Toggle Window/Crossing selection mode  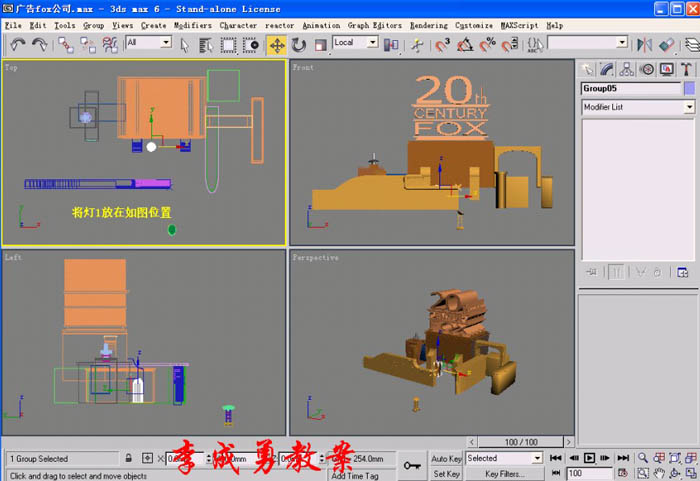click(x=250, y=45)
